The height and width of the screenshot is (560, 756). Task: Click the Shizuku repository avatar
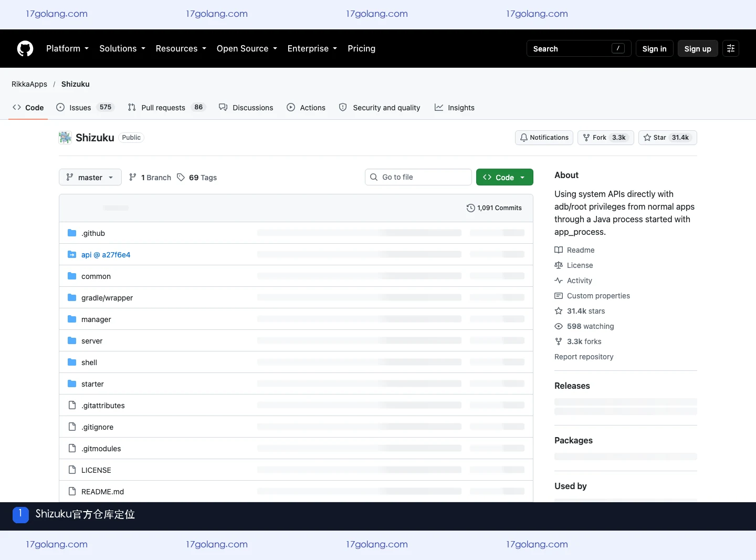pos(65,138)
